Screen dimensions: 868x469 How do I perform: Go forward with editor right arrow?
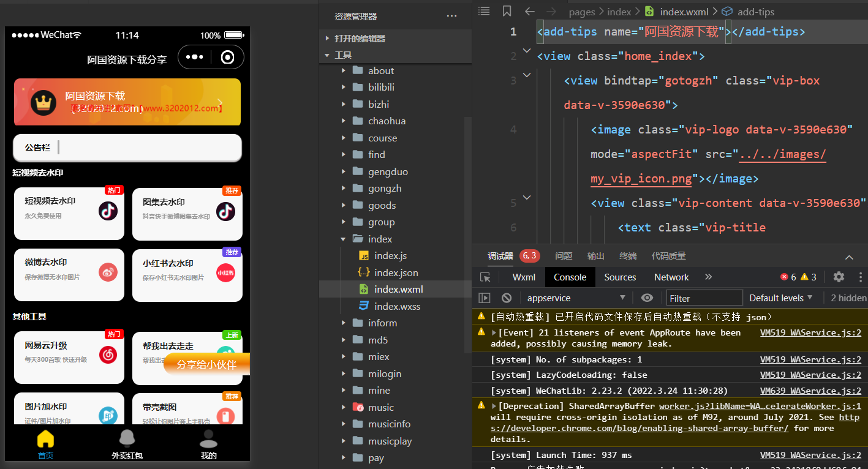(x=551, y=11)
